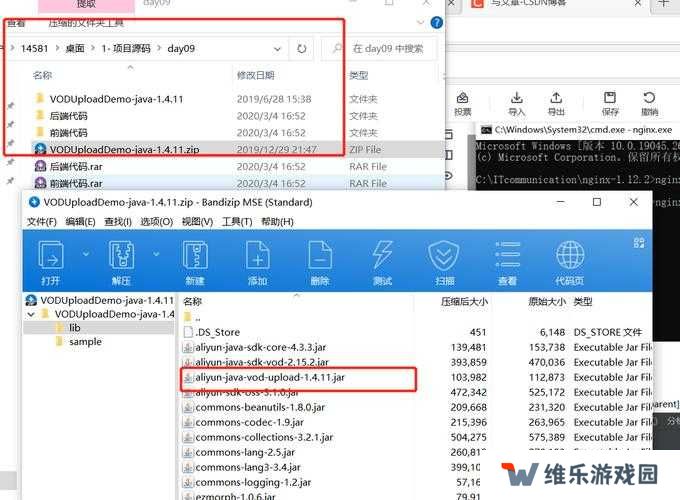This screenshot has height=500, width=680.
Task: Click 撤销 undo icon in right window
Action: click(649, 104)
